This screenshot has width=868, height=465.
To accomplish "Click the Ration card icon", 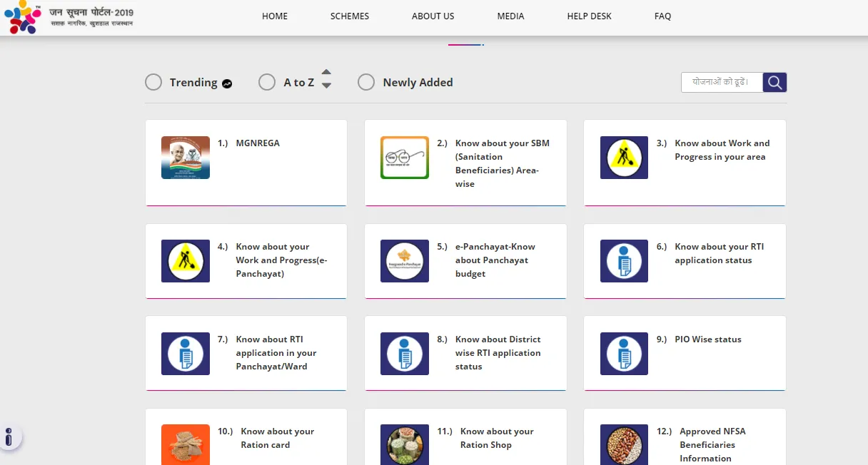I will tap(186, 444).
